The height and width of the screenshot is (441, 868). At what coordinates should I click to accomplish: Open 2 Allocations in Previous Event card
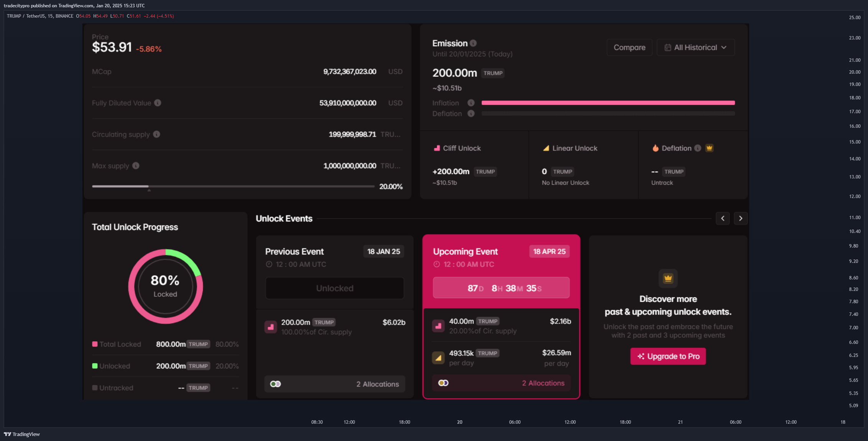(335, 384)
